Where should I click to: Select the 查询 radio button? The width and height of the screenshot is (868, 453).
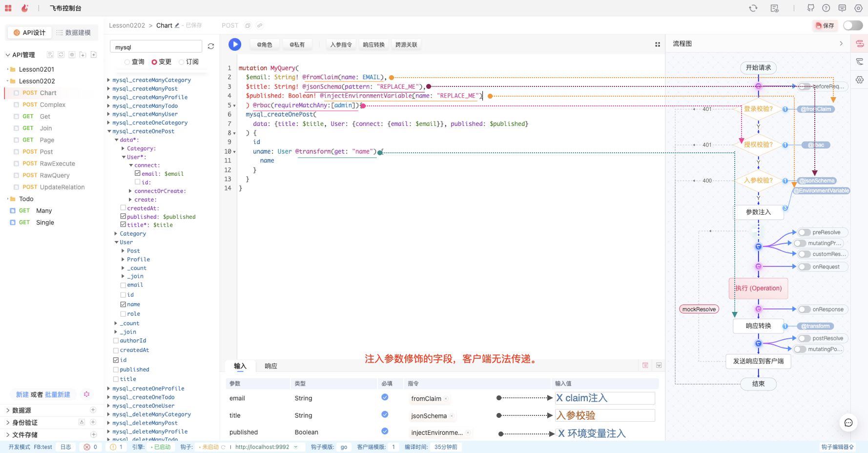tap(127, 62)
